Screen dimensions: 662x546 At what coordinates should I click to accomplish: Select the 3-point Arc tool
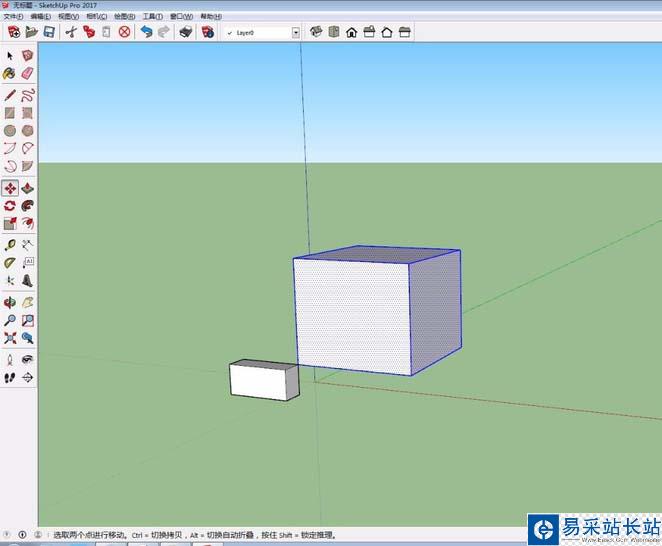(10, 166)
